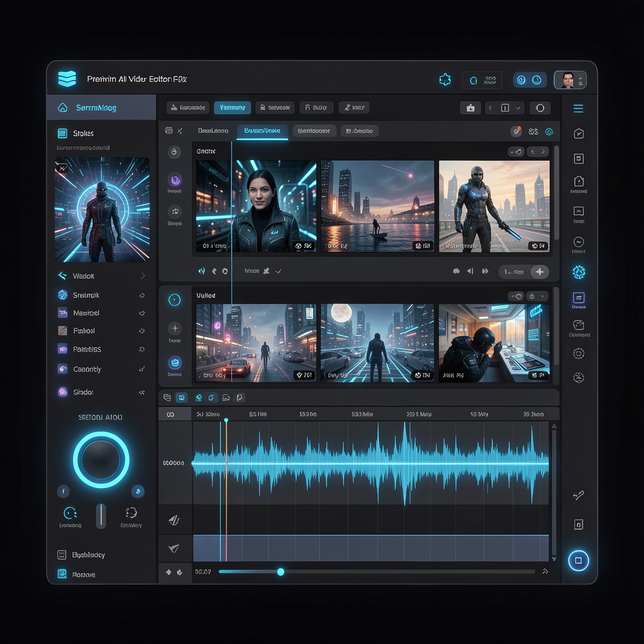Viewport: 644px width, 644px height.
Task: Select the Bitcr toolbar tab with pen icon
Action: coord(354,108)
